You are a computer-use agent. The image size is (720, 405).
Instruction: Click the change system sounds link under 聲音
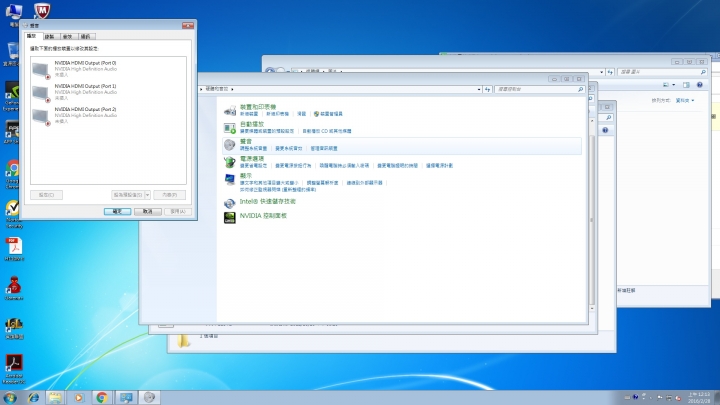(x=289, y=148)
